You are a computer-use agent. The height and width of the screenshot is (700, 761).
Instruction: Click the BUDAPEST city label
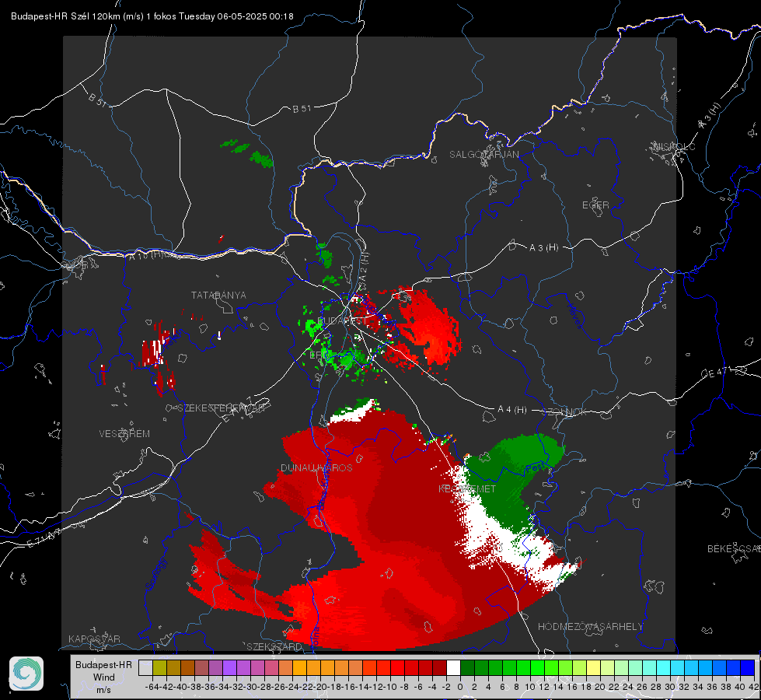pos(342,320)
